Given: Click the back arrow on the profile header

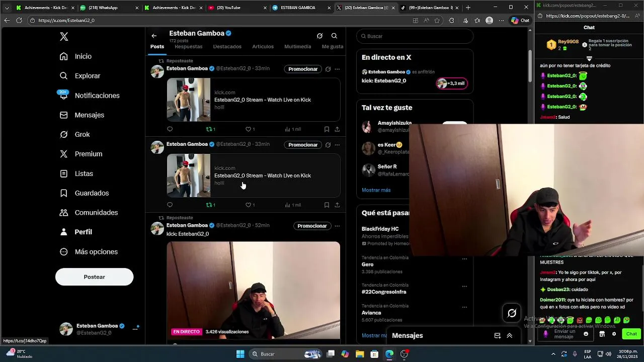Looking at the screenshot, I should (154, 36).
